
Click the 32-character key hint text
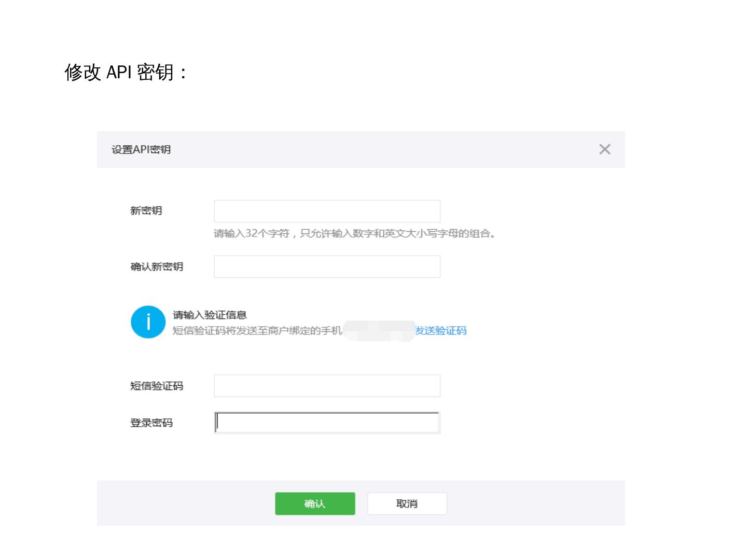tap(354, 233)
